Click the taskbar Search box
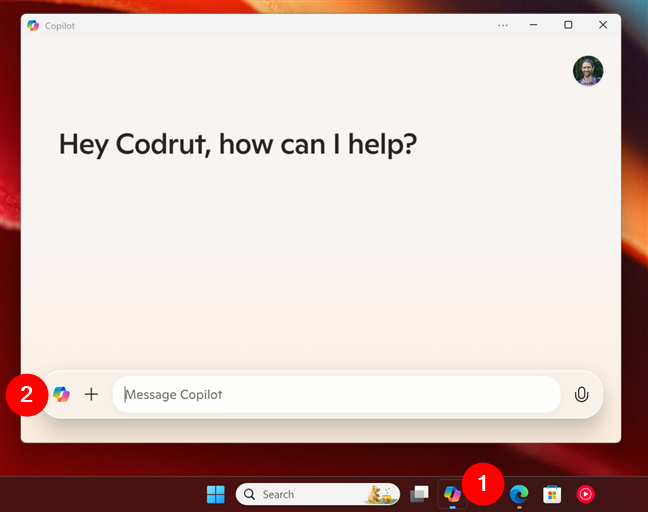This screenshot has width=648, height=512. pyautogui.click(x=318, y=494)
